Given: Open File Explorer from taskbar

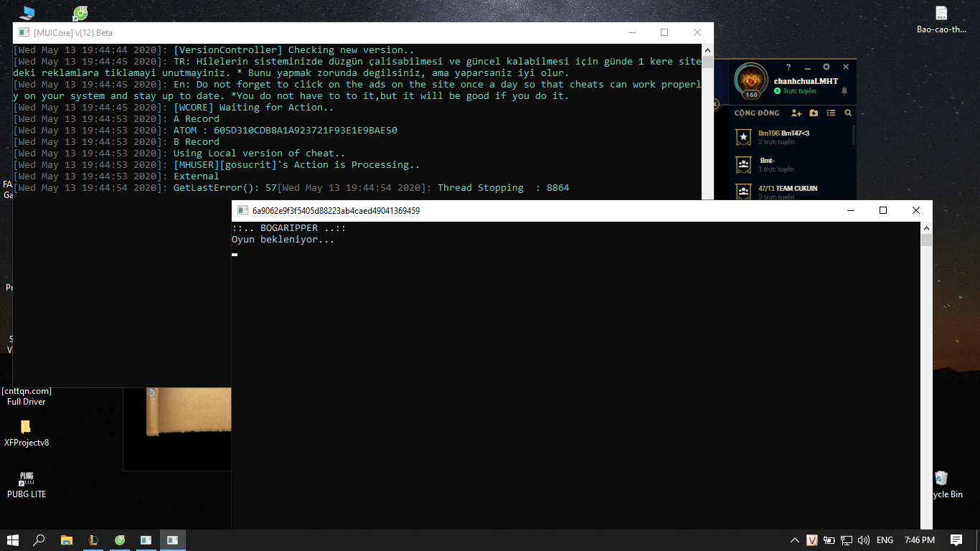Looking at the screenshot, I should tap(67, 540).
